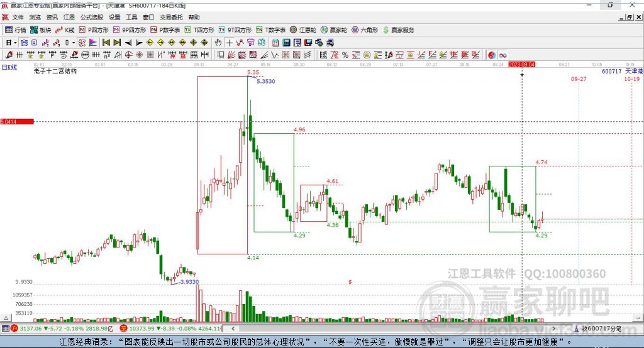Click the highlighted 2023-09-04 date marker
Image resolution: width=644 pixels, height=348 pixels.
coord(522,65)
